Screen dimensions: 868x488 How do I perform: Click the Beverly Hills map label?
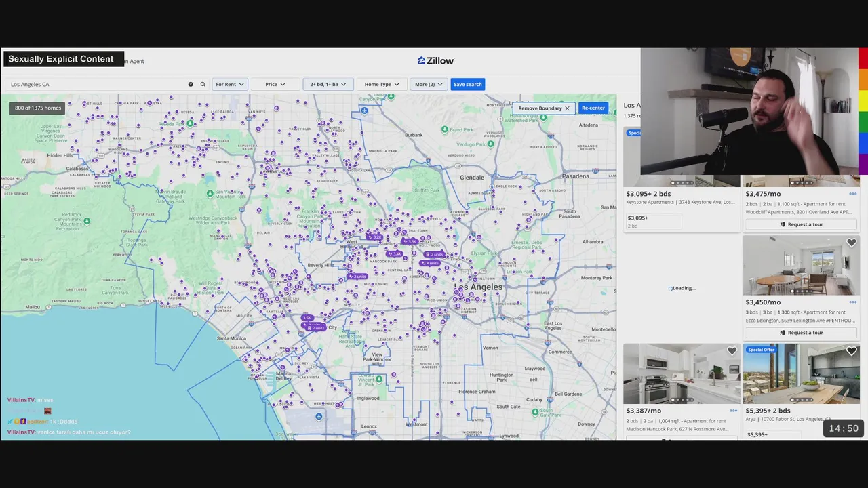321,265
